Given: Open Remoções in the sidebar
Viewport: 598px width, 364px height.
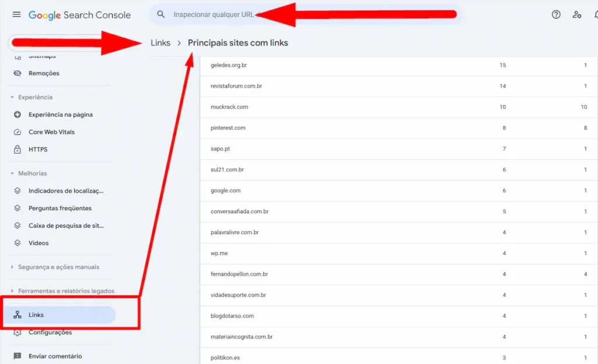Looking at the screenshot, I should [x=44, y=73].
